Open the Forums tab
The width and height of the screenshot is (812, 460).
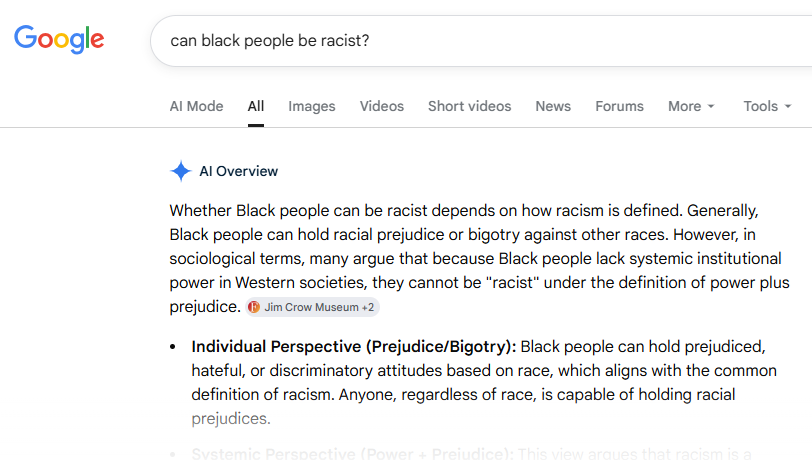[x=619, y=106]
